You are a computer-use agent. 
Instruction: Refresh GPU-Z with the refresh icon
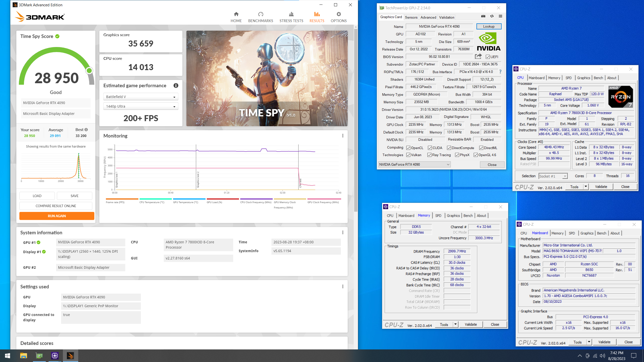[x=492, y=16]
